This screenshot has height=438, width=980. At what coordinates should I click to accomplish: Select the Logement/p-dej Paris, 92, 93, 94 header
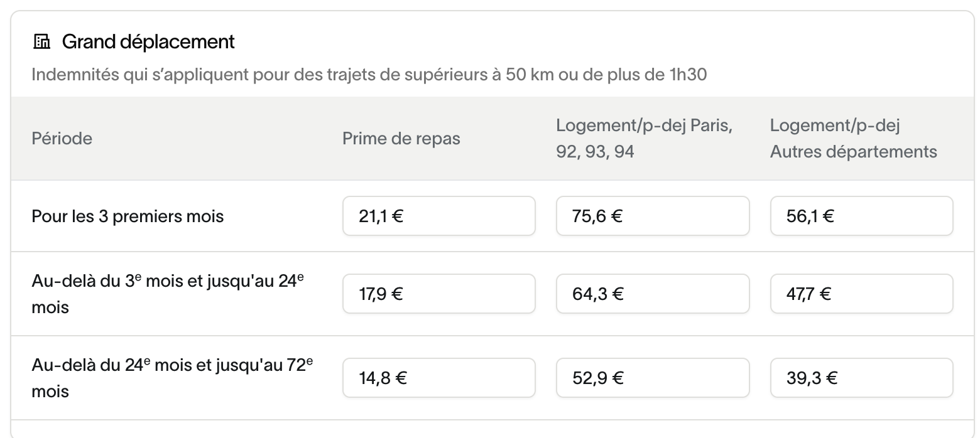(x=645, y=138)
